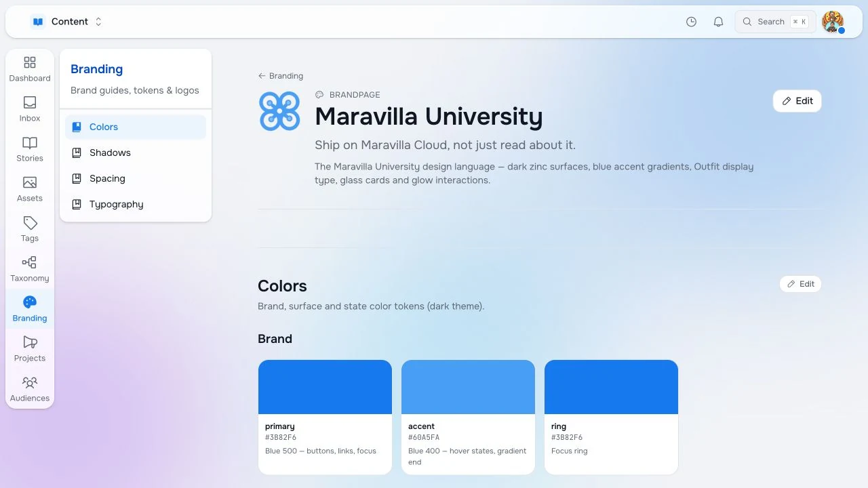Select the ring color swatch
The image size is (868, 488).
611,387
